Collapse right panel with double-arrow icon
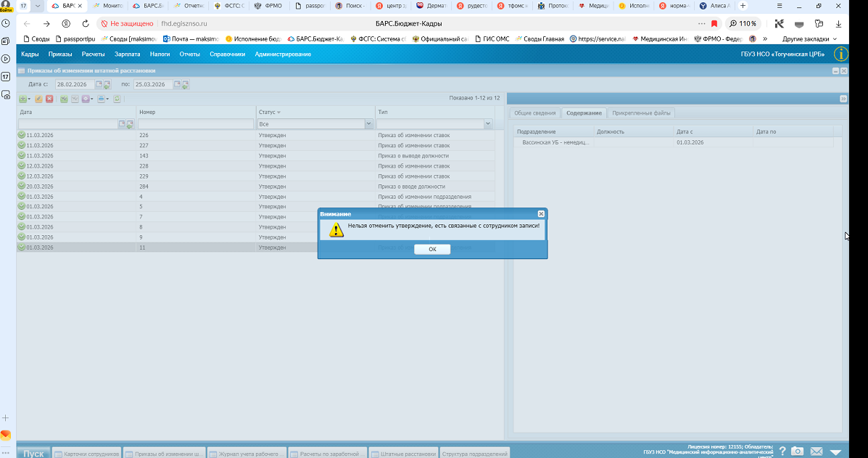The image size is (868, 458). (843, 99)
